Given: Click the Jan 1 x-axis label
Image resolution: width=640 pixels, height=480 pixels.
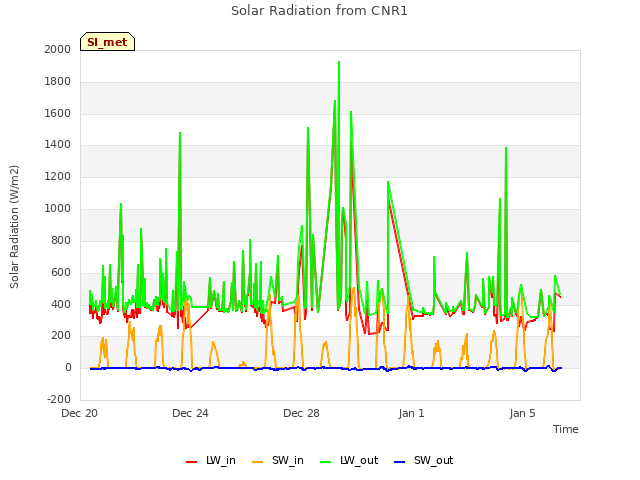Looking at the screenshot, I should [411, 413].
